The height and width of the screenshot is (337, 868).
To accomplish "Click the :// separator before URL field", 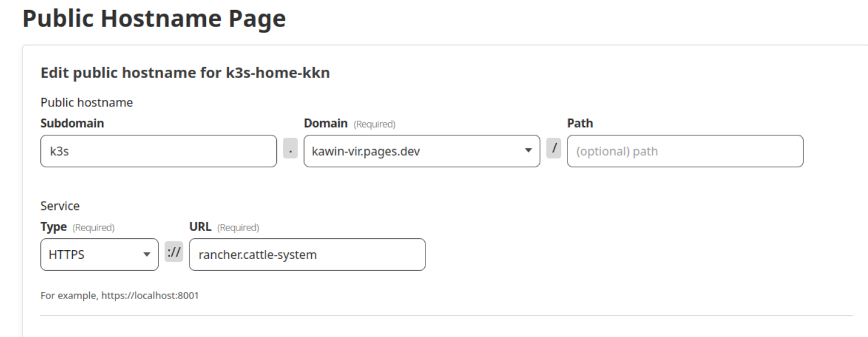I will [x=173, y=253].
